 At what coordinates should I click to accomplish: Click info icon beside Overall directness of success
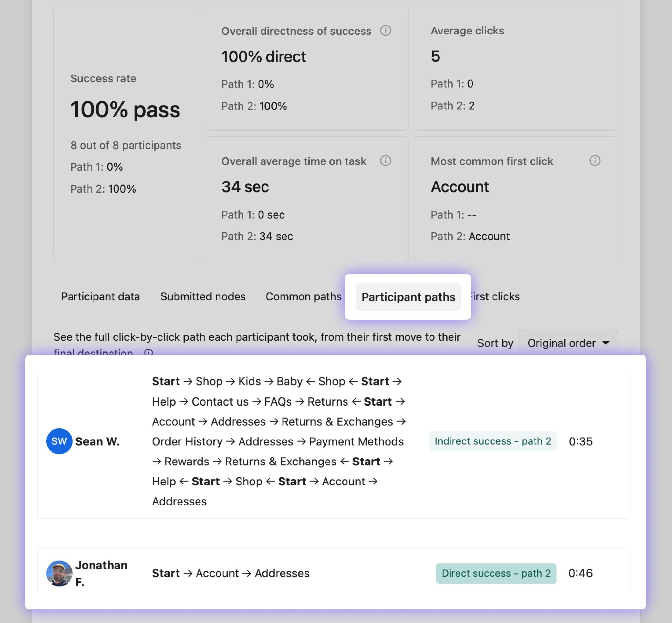[x=386, y=31]
